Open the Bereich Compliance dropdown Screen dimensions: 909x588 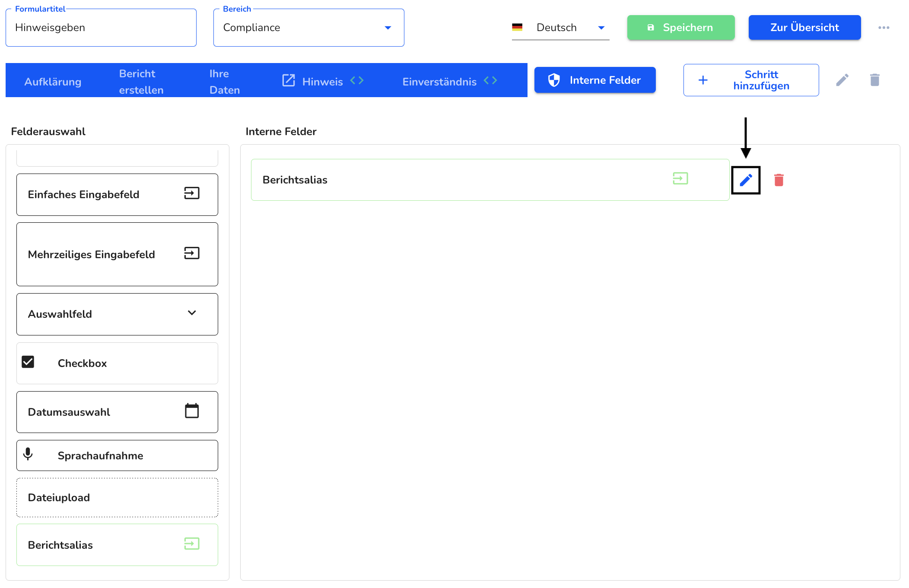point(308,28)
